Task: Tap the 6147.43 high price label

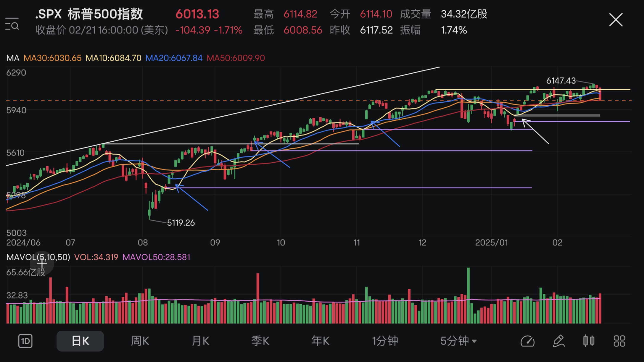Action: (x=561, y=80)
